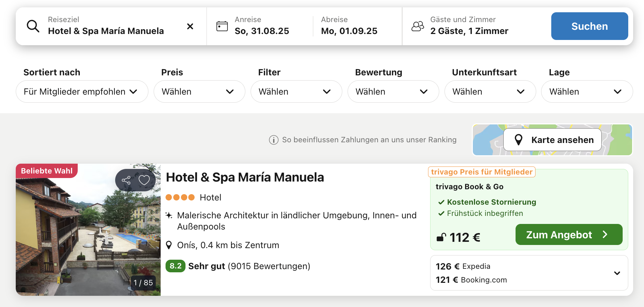
Task: Share the hotel with share icon
Action: [x=126, y=180]
